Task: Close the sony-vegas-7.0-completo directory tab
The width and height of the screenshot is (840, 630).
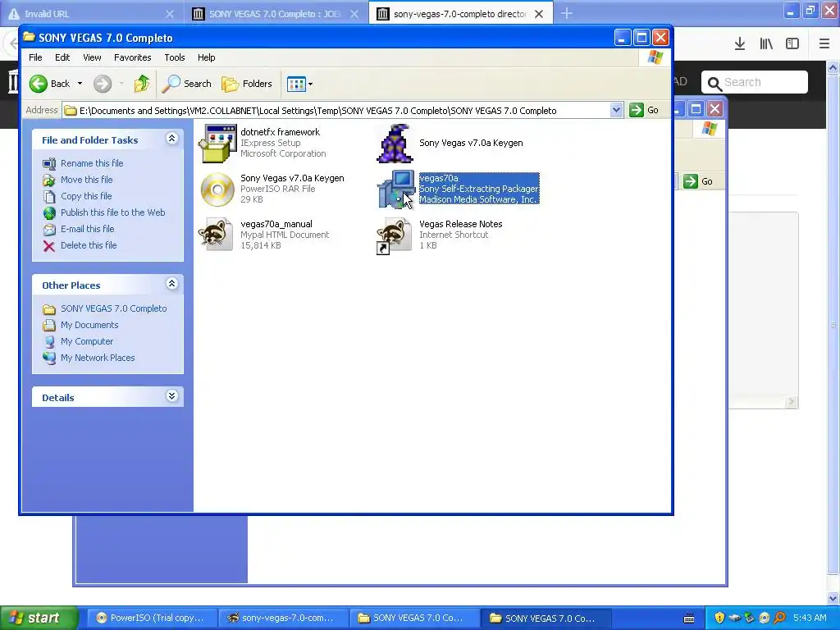Action: pos(539,14)
